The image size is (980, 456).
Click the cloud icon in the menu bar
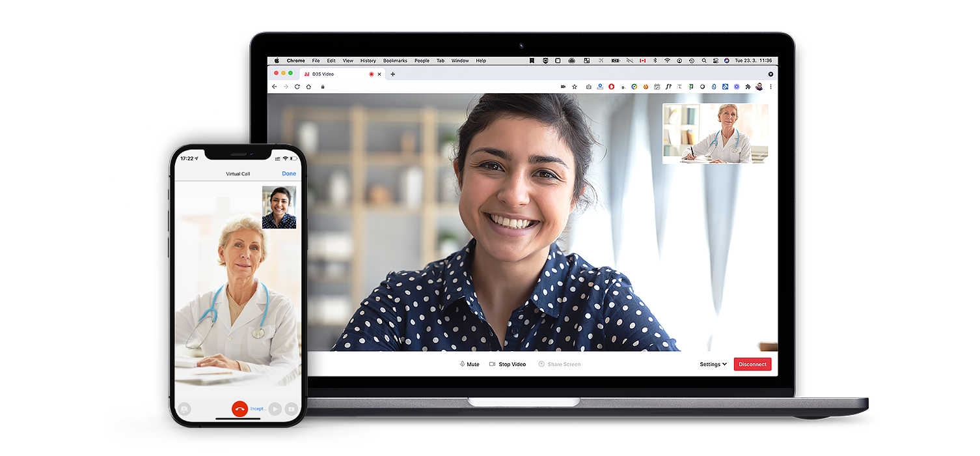click(571, 61)
